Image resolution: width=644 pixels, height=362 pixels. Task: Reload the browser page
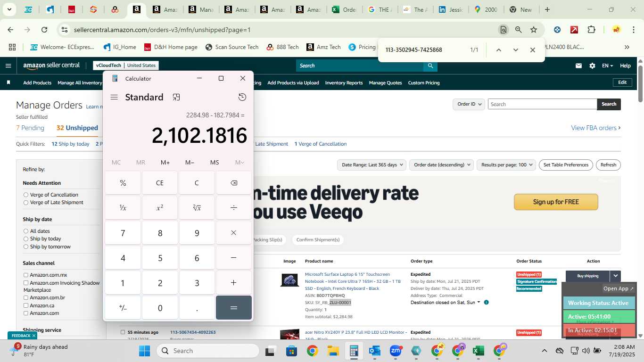click(x=44, y=30)
